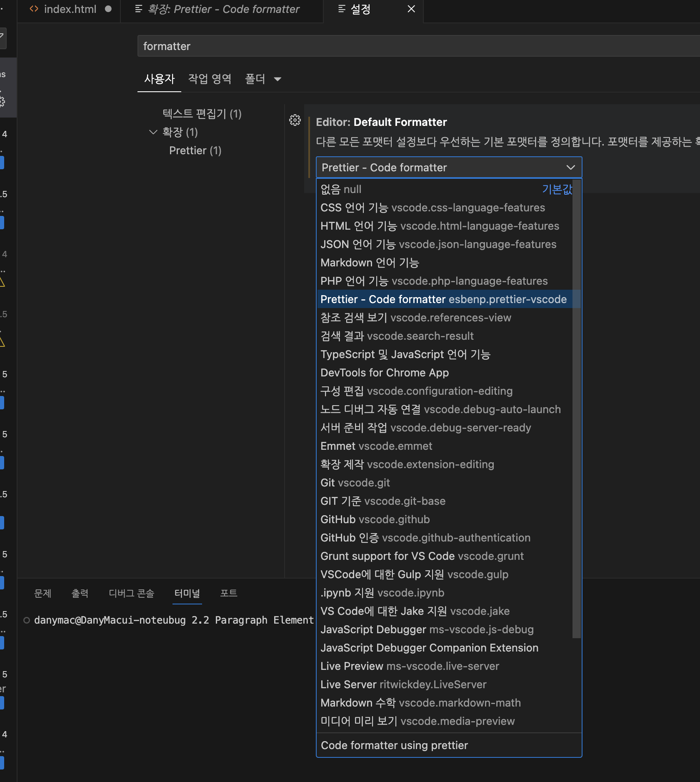Open the 폴더 scope dropdown
Viewport: 700px width, 782px height.
pos(263,79)
